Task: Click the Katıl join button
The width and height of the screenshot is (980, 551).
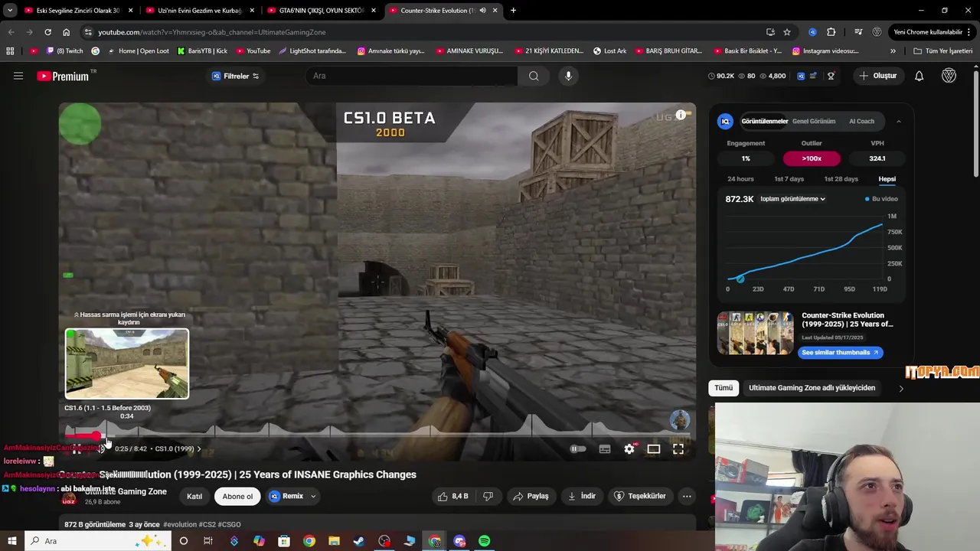Action: (194, 497)
